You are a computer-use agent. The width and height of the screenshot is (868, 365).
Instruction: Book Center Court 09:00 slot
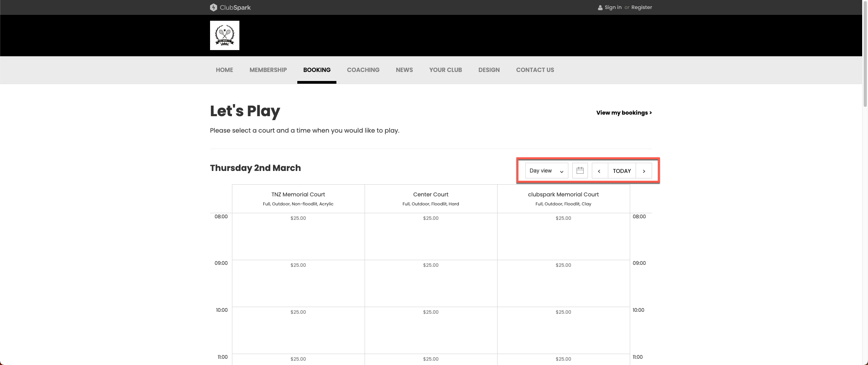coord(431,283)
